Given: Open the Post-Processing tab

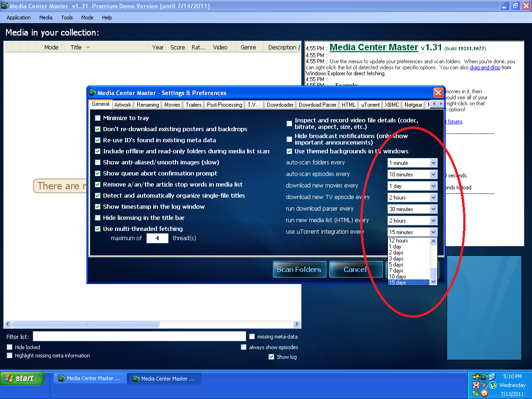Looking at the screenshot, I should [224, 105].
